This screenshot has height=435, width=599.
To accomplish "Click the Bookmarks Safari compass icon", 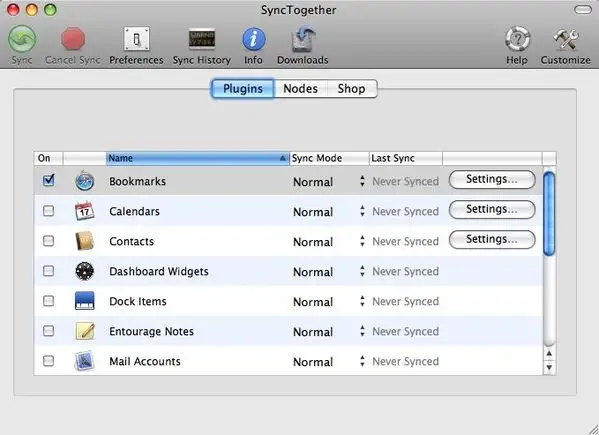I will pyautogui.click(x=84, y=181).
